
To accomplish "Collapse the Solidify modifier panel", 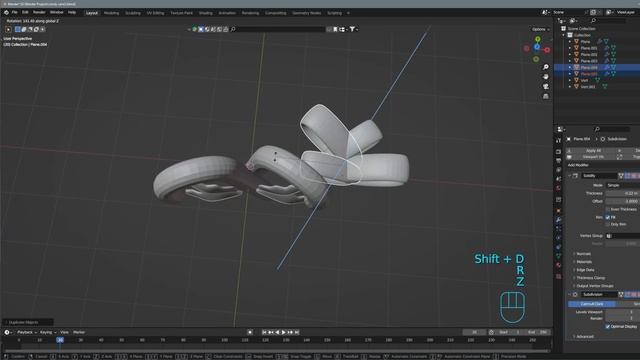I will click(569, 176).
